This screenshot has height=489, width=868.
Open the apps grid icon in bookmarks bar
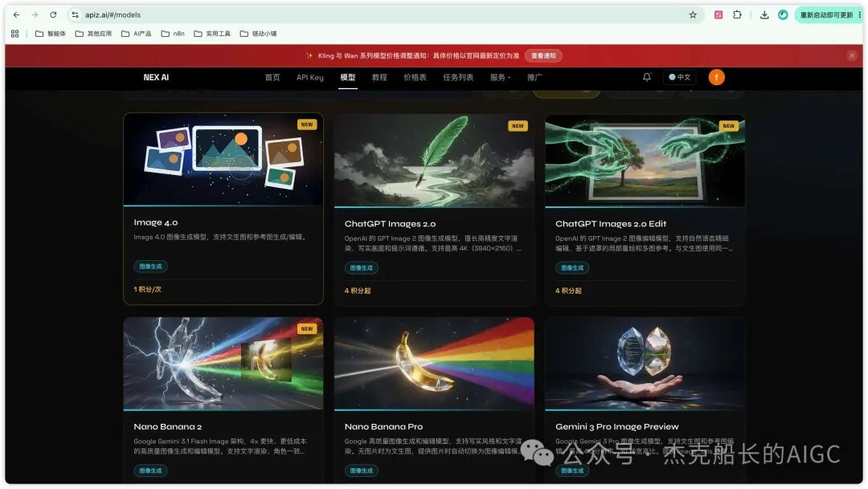15,34
